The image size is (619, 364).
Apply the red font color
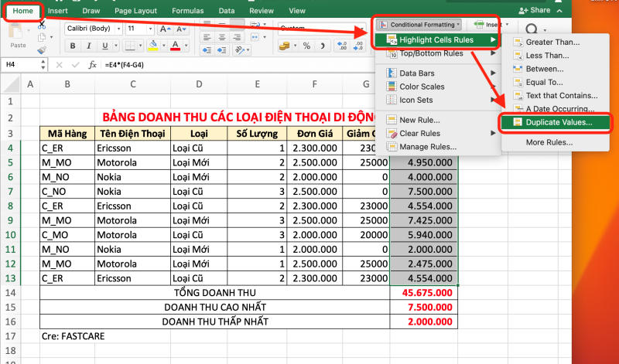176,46
